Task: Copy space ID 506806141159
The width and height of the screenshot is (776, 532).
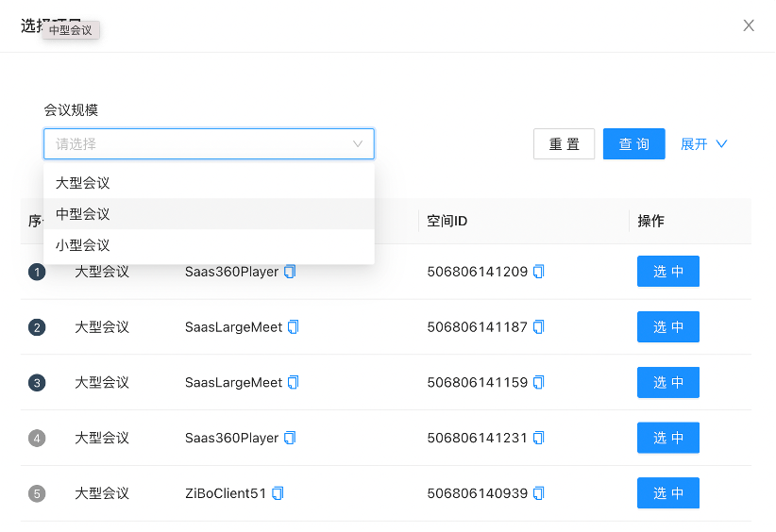Action: click(x=539, y=383)
